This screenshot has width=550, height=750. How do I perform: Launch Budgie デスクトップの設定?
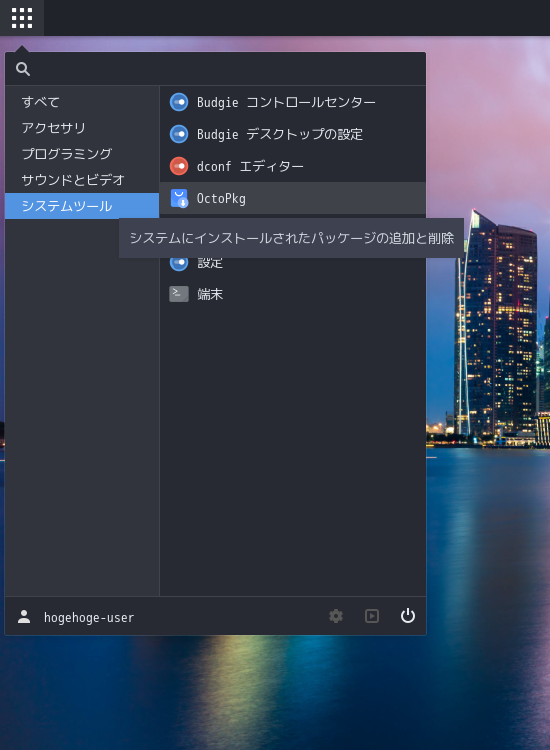(x=292, y=134)
